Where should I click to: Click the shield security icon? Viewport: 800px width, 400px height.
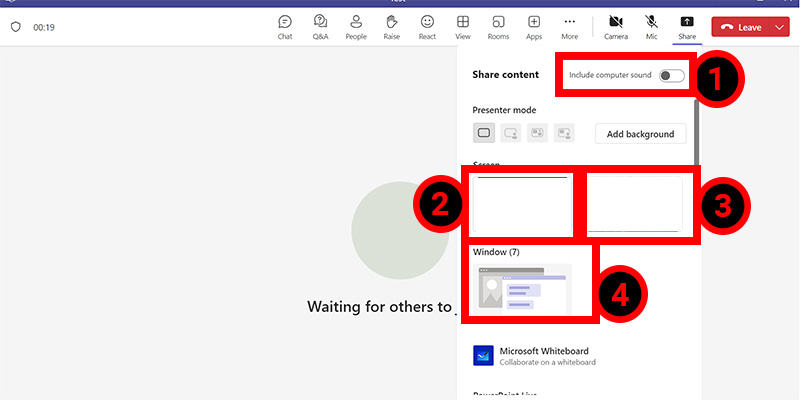15,27
